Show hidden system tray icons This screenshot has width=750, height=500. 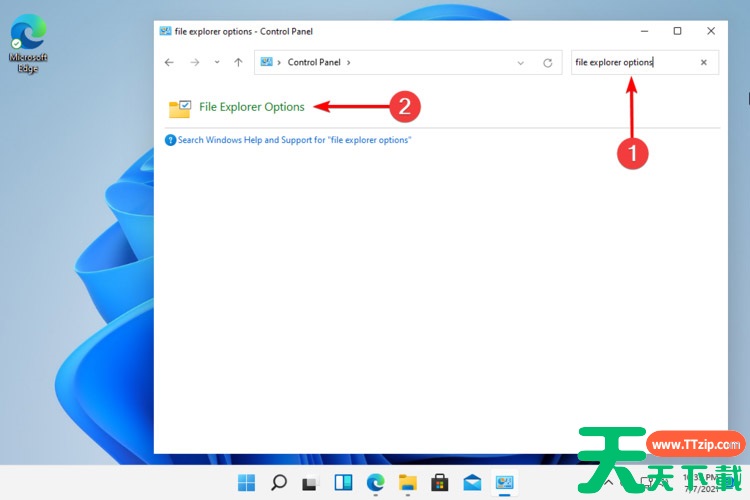coord(609,482)
